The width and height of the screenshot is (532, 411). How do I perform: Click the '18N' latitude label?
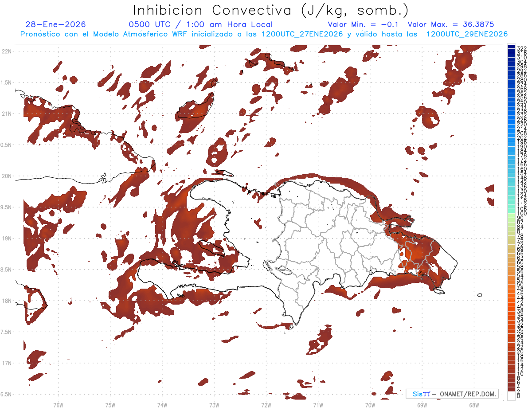[x=7, y=301]
